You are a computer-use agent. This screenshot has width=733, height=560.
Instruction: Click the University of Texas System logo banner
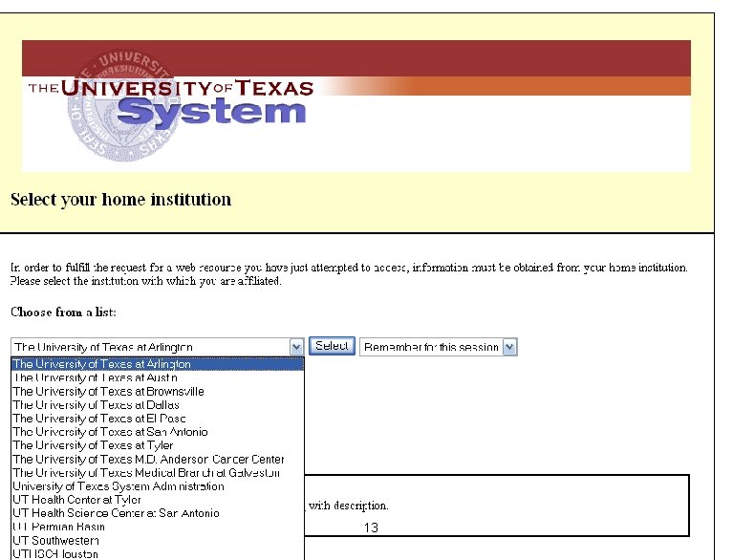click(x=356, y=106)
